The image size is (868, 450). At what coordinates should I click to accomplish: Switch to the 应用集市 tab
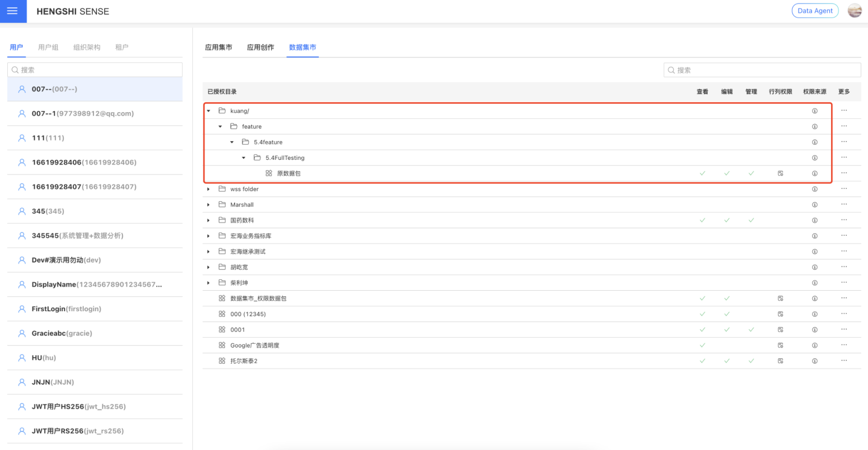click(218, 47)
